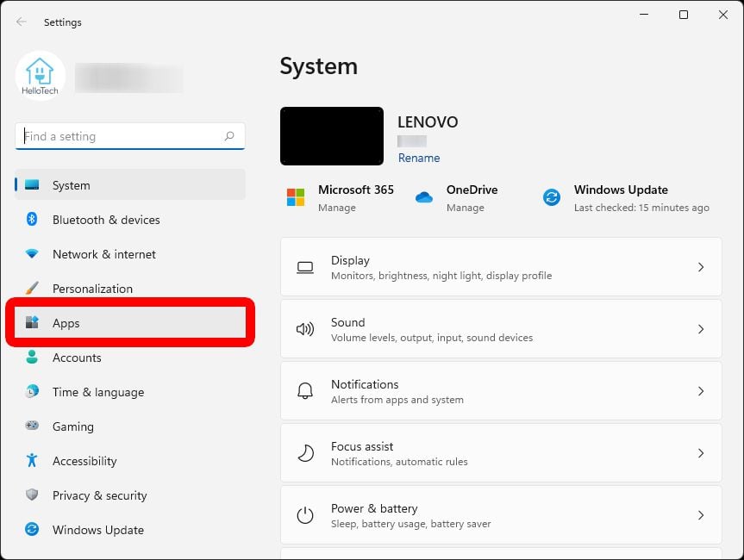
Task: Click the Microsoft 365 title text
Action: point(356,190)
